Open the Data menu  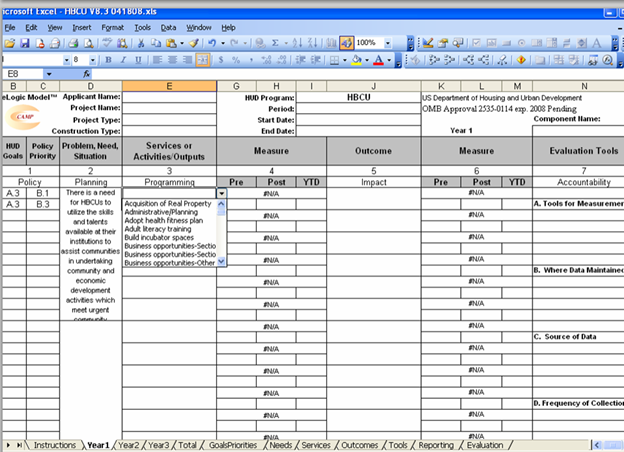click(x=168, y=27)
